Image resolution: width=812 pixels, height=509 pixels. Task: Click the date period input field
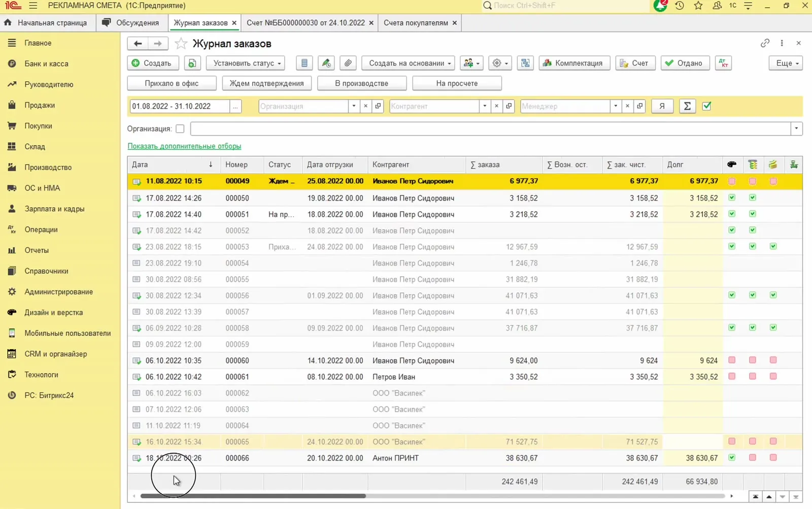pyautogui.click(x=180, y=106)
